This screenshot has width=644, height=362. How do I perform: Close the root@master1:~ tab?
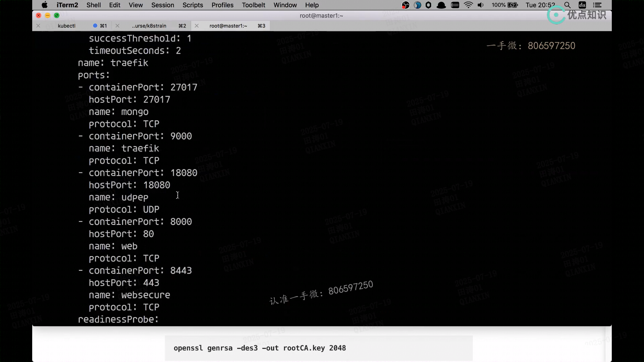click(197, 26)
